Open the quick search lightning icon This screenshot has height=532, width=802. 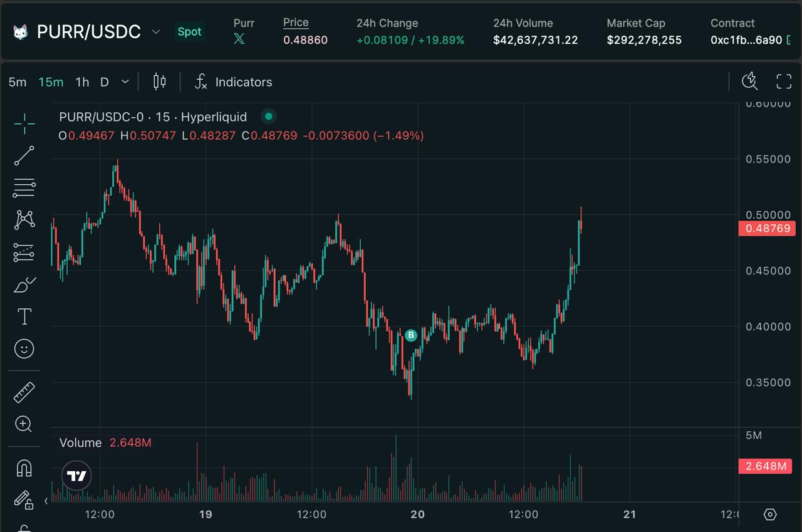click(749, 81)
